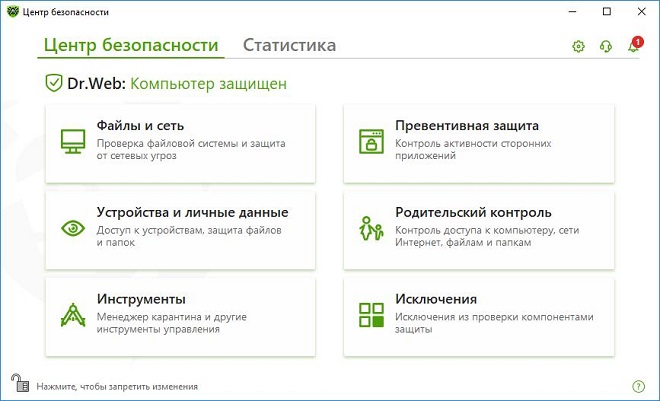Open support via the headset icon

606,46
